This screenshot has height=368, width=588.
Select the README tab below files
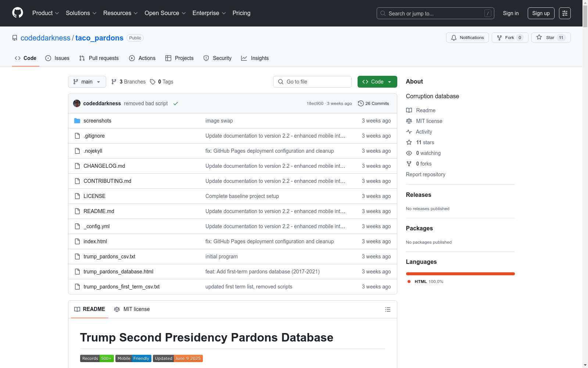(x=90, y=309)
